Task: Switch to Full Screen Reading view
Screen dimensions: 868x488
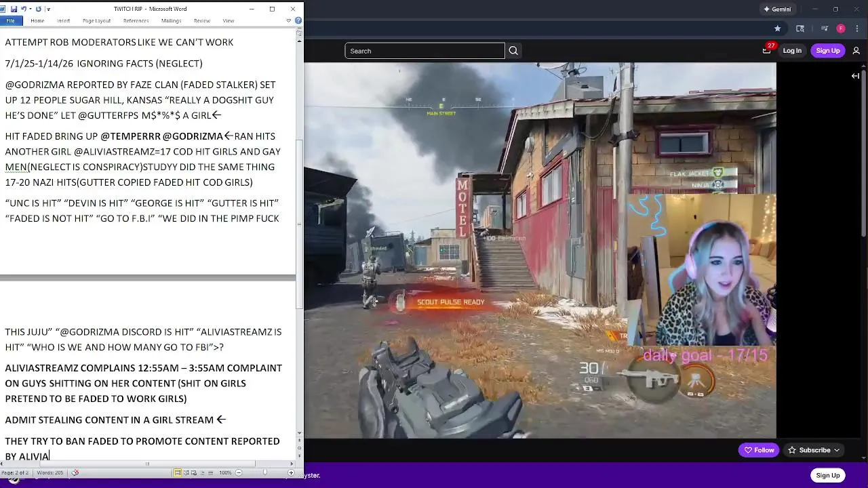Action: point(186,472)
